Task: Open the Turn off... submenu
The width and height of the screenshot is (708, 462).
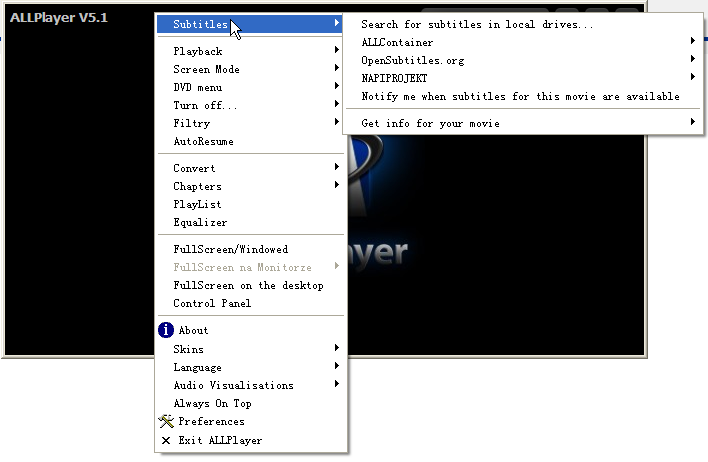Action: pyautogui.click(x=251, y=105)
